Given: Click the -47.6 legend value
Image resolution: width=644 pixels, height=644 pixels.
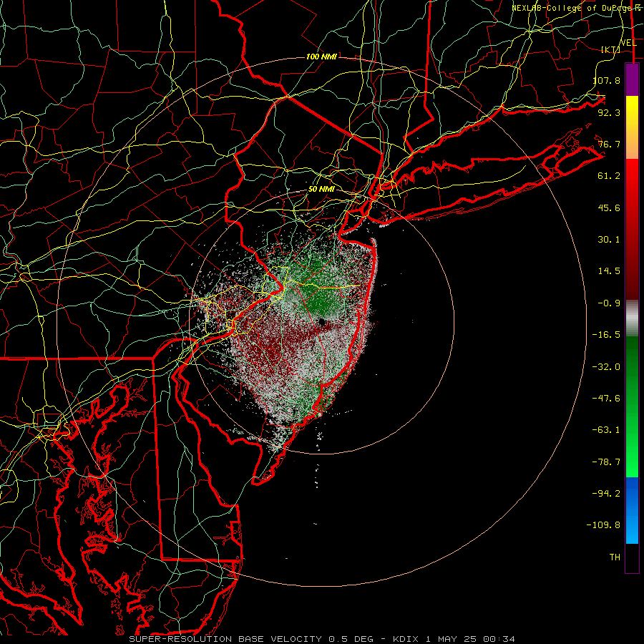Looking at the screenshot, I should (x=606, y=399).
